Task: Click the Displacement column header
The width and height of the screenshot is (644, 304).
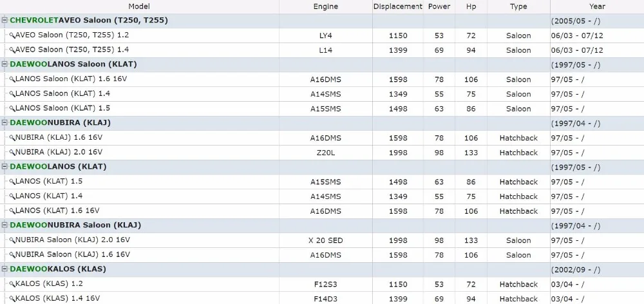Action: (397, 6)
